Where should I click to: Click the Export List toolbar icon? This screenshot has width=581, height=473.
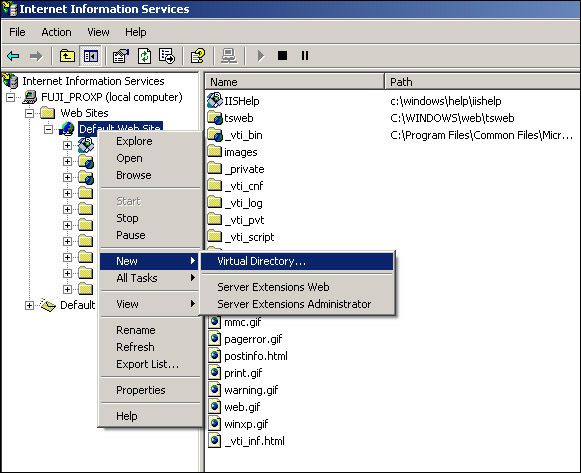pyautogui.click(x=167, y=56)
